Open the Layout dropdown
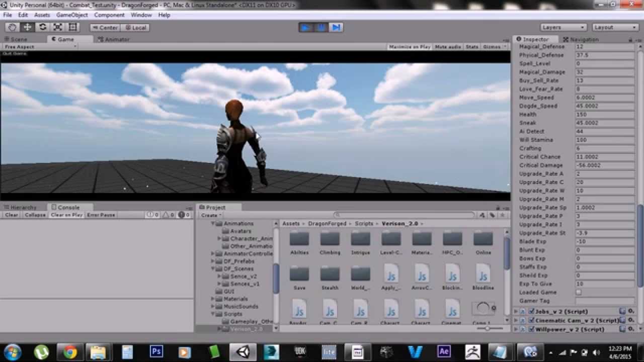 pos(615,27)
